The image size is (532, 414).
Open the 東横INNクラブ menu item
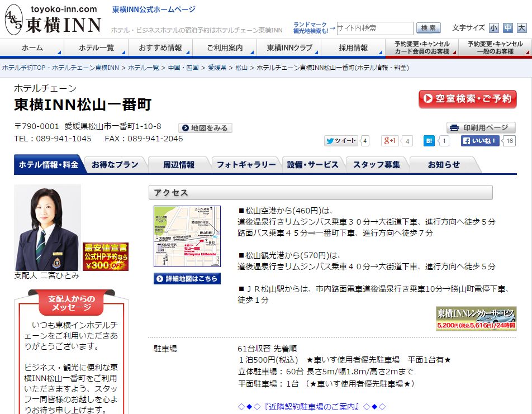289,48
